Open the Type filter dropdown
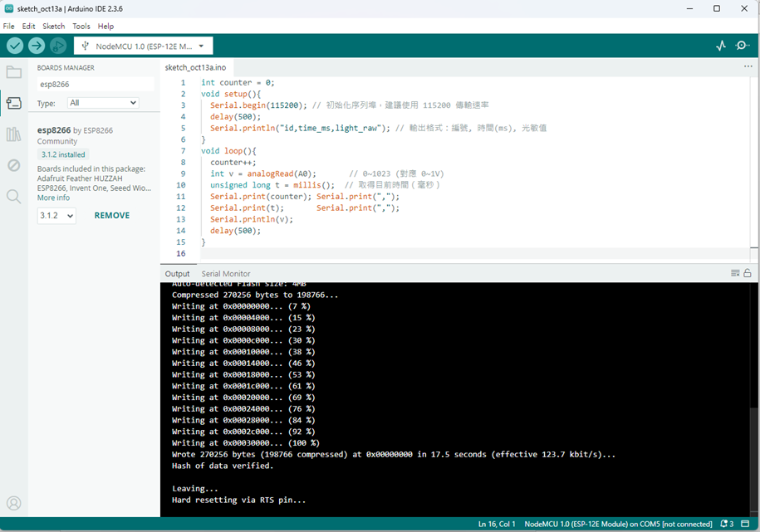 point(104,103)
